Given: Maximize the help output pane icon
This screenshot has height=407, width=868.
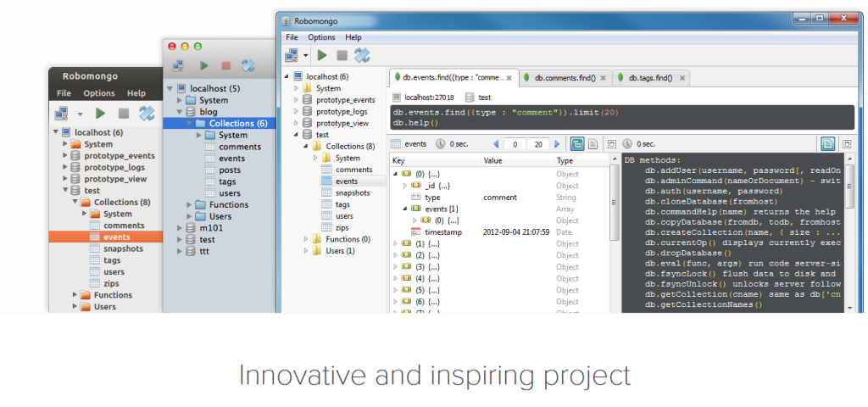Looking at the screenshot, I should coord(847,144).
